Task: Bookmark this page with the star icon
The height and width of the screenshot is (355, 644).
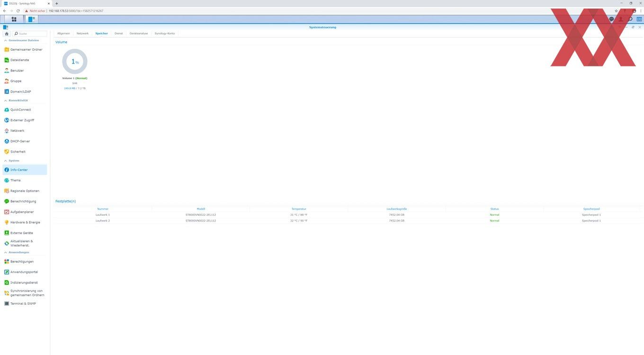Action: (616, 10)
